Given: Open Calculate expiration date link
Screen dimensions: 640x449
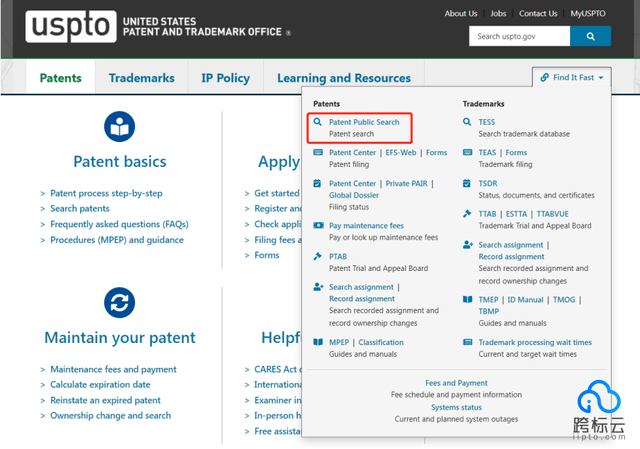Looking at the screenshot, I should click(100, 385).
